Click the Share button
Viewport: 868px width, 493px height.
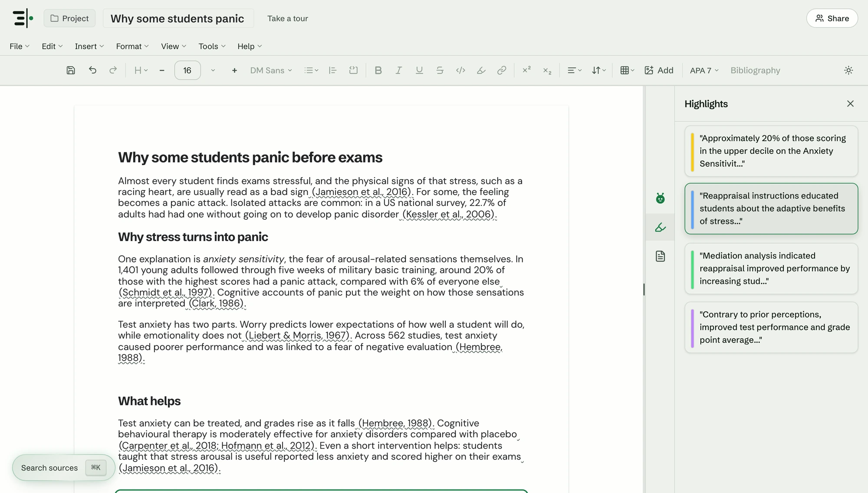point(832,18)
